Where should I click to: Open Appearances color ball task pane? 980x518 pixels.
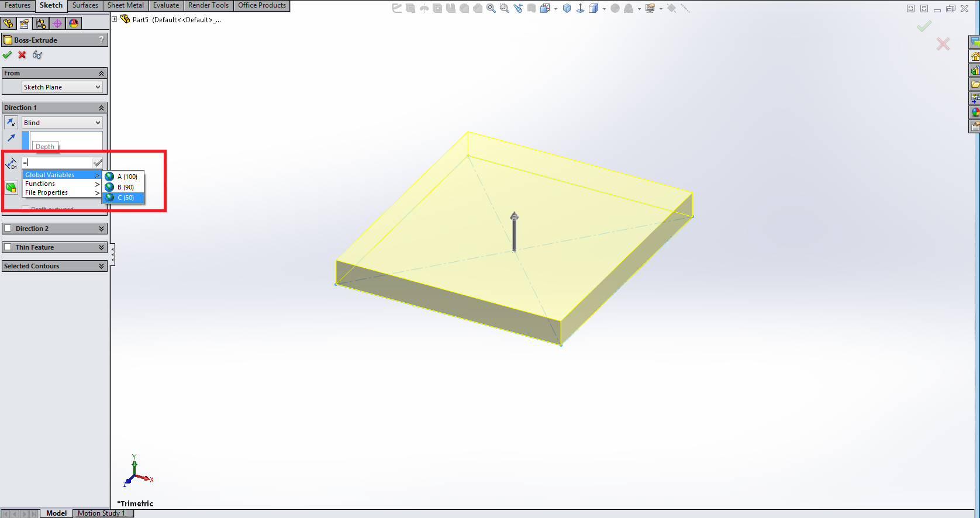pos(975,112)
